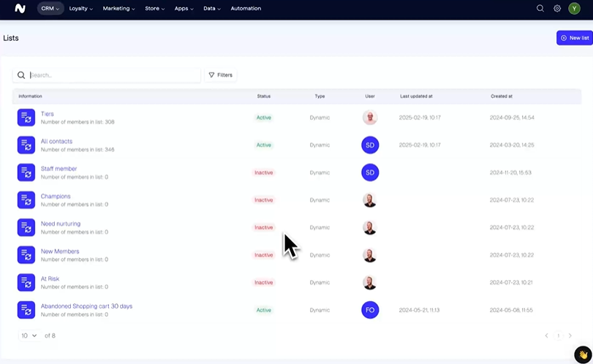The height and width of the screenshot is (364, 593).
Task: Expand the Marketing menu
Action: tap(118, 8)
